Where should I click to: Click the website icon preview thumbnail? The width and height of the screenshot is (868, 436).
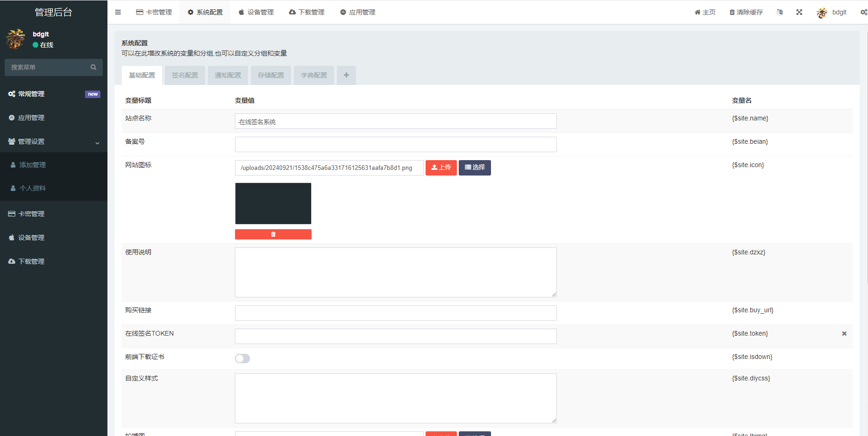(x=273, y=204)
